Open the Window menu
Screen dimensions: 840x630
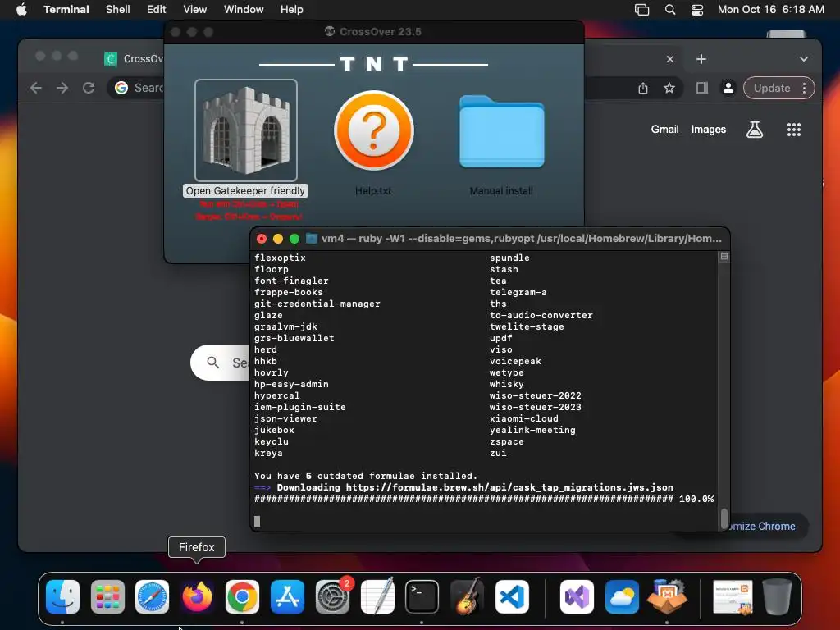tap(244, 9)
